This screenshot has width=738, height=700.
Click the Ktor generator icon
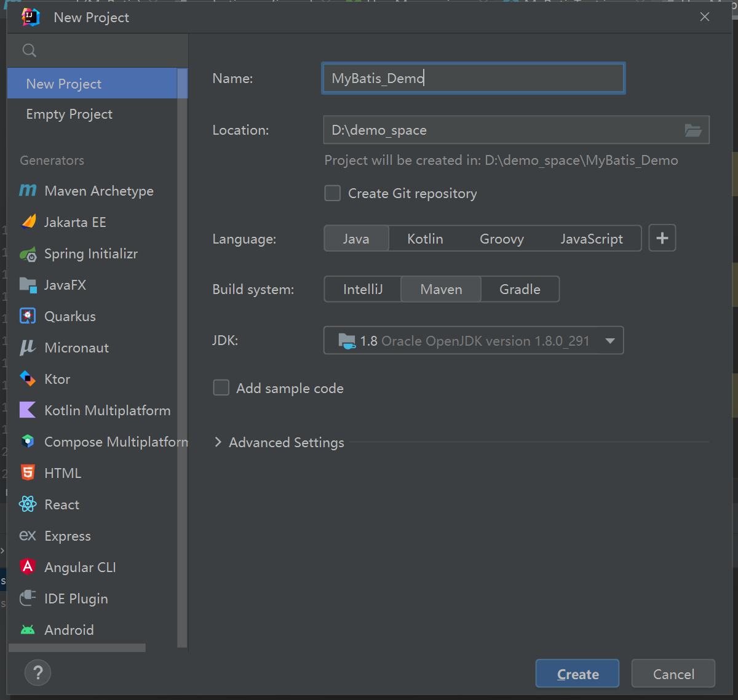(28, 379)
